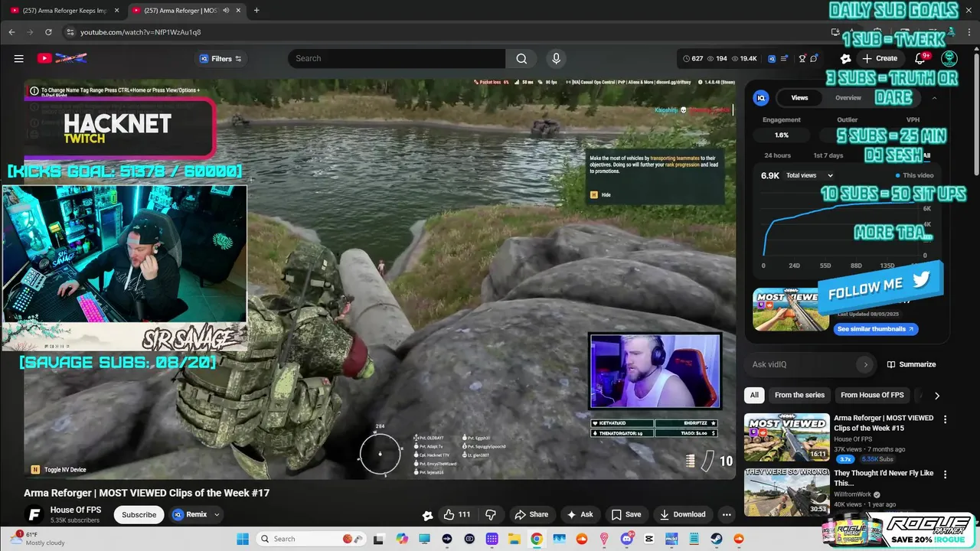Submit the Ask vidIQ arrow button

click(866, 364)
